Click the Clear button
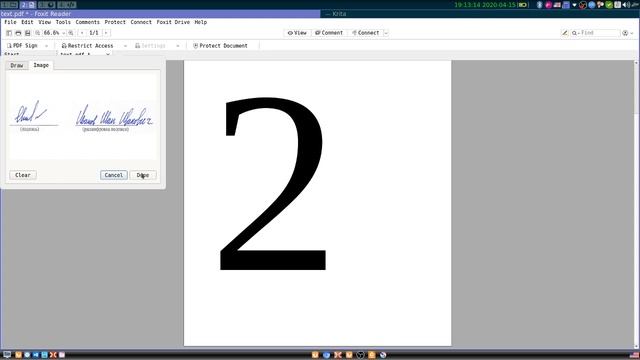640x360 pixels. [x=23, y=175]
